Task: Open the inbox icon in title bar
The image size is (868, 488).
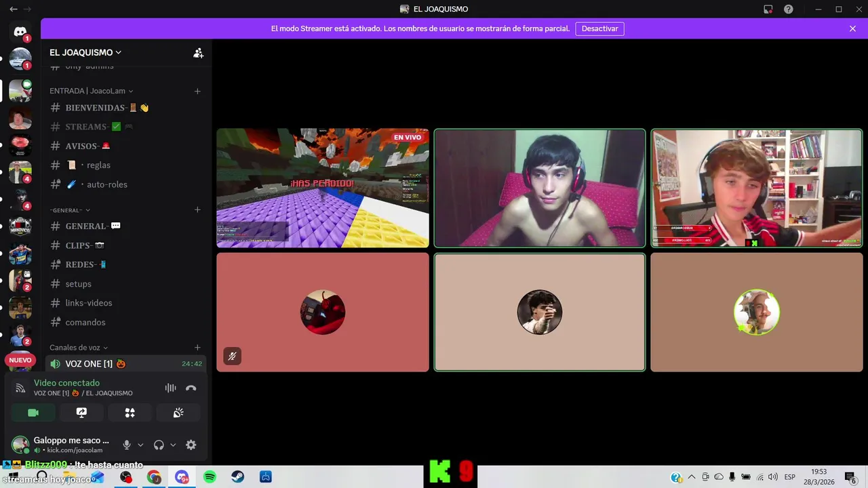Action: (768, 9)
